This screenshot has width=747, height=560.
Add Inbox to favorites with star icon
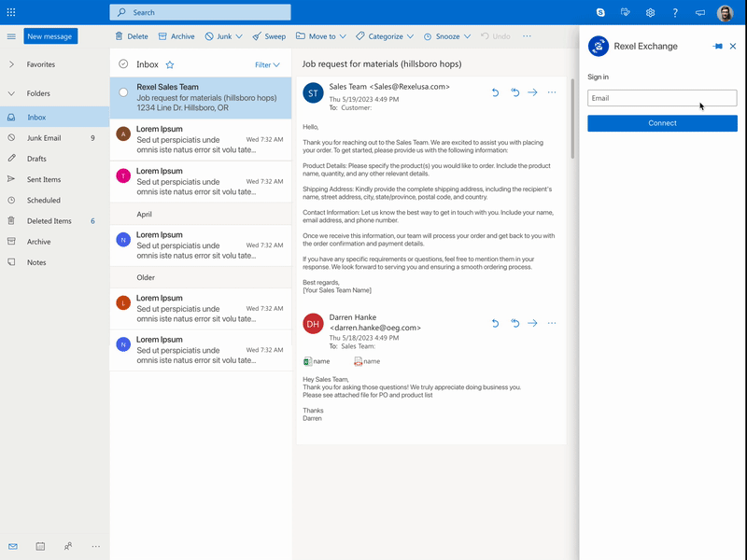click(170, 64)
